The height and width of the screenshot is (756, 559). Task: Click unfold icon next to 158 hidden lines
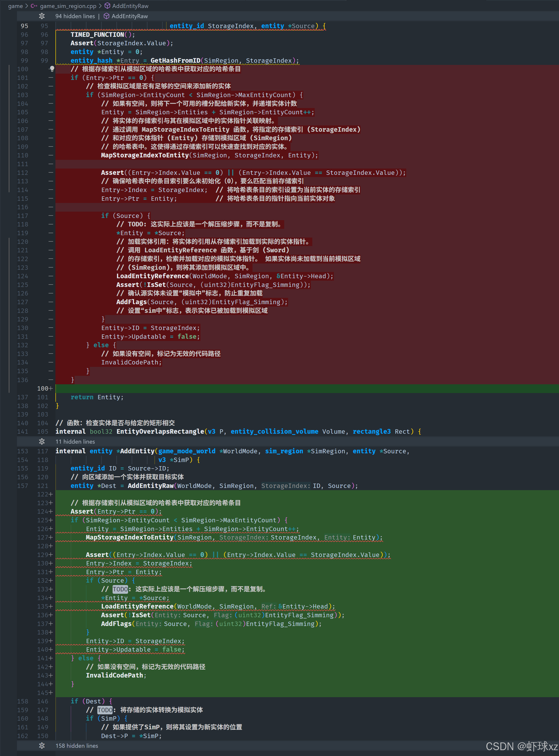point(42,746)
